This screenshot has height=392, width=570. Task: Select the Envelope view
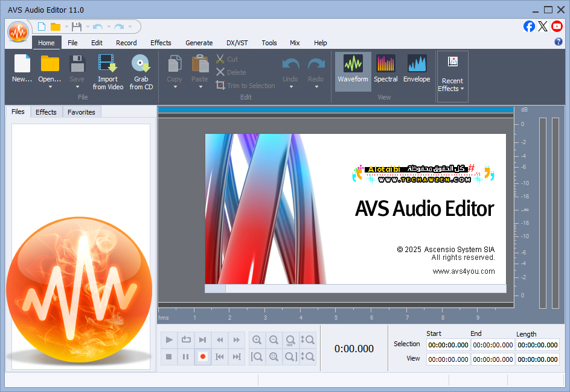pos(417,69)
